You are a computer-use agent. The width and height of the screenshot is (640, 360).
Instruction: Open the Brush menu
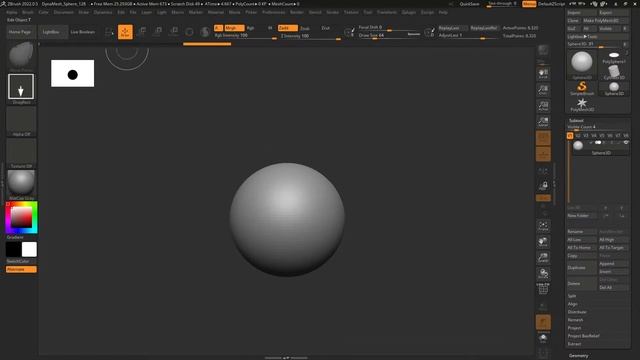point(28,12)
